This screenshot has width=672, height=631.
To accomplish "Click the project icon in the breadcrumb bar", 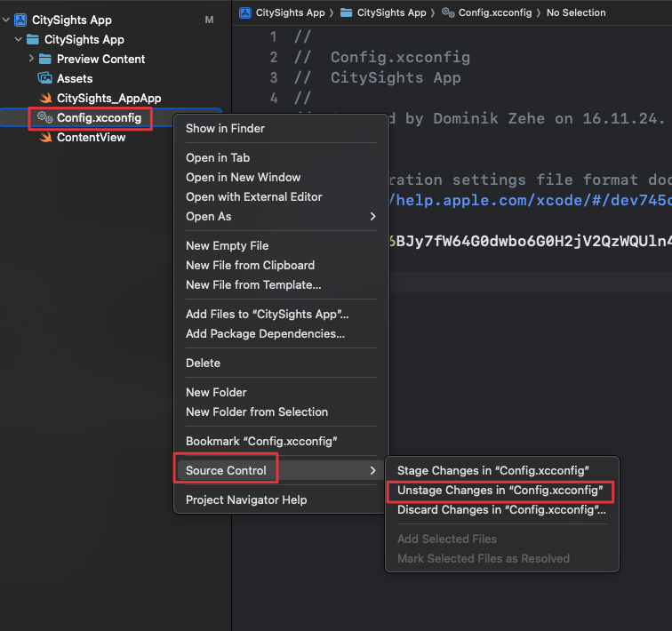I will click(x=245, y=12).
